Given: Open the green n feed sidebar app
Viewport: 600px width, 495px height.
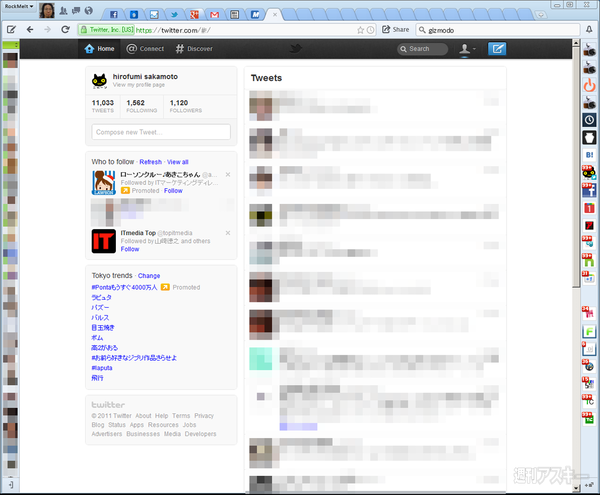Looking at the screenshot, I should 589,260.
